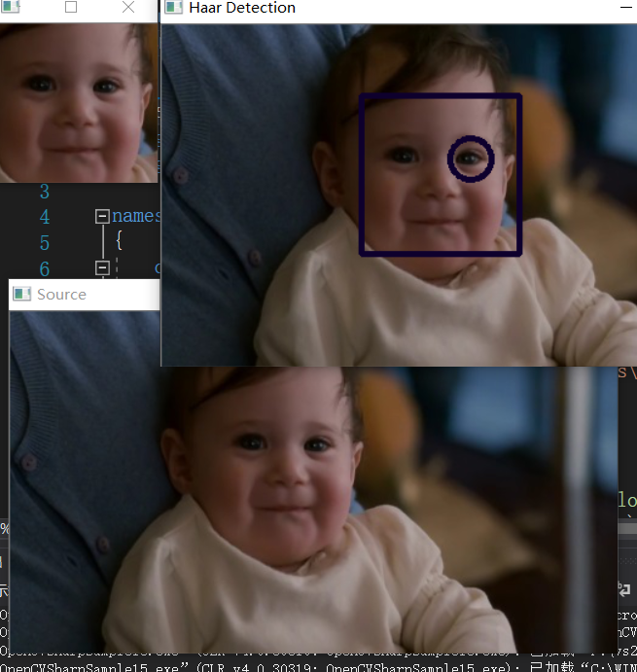The height and width of the screenshot is (672, 637).
Task: Click the Haar Detection title text
Action: click(242, 7)
